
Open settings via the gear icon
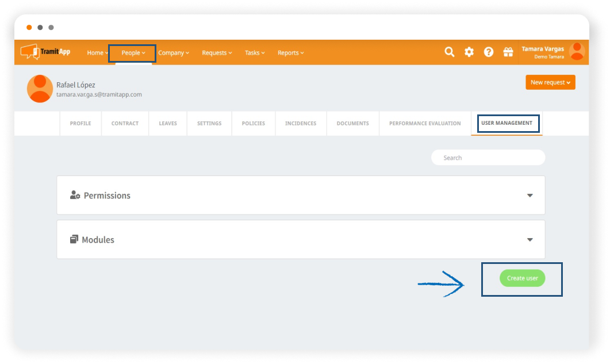pyautogui.click(x=469, y=52)
